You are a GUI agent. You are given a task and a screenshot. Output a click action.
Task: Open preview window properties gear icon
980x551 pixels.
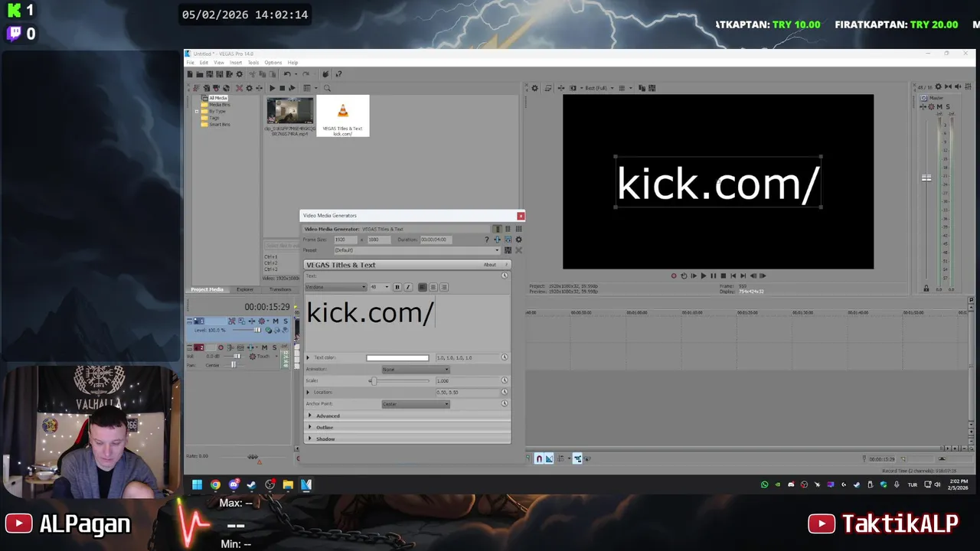point(534,88)
